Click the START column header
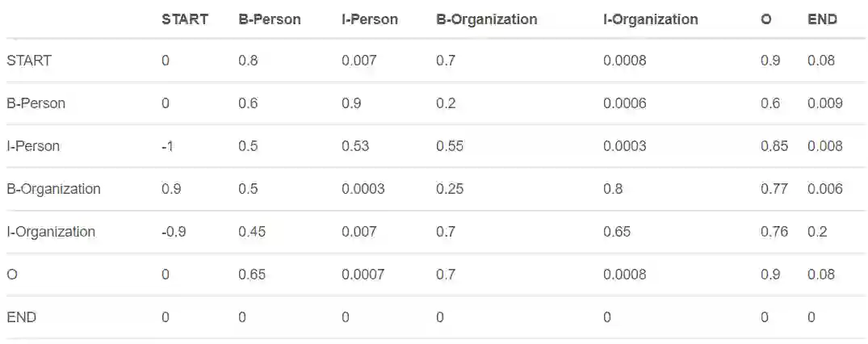Viewport: 868px width, 344px height. pyautogui.click(x=184, y=19)
